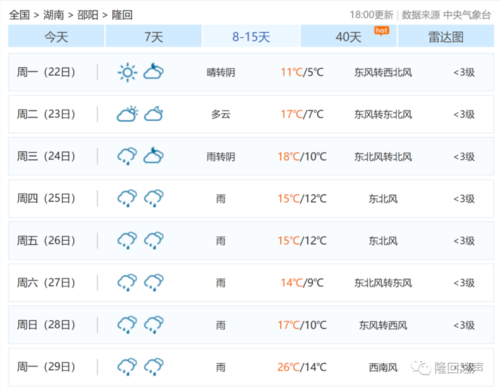Viewport: 500px width, 390px height.
Task: Open the 40天 forecast tab
Action: click(348, 36)
